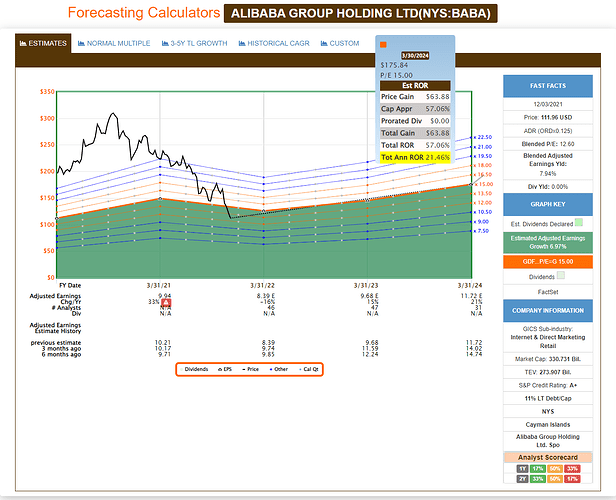Click the x 21.00 P/E multiple label
Image resolution: width=616 pixels, height=500 pixels.
(483, 147)
